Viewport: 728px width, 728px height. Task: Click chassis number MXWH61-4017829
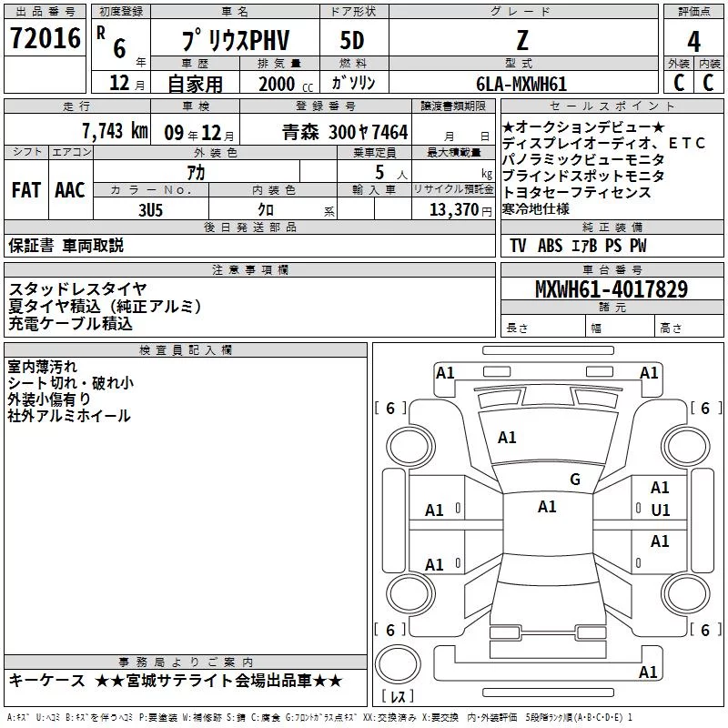point(612,289)
